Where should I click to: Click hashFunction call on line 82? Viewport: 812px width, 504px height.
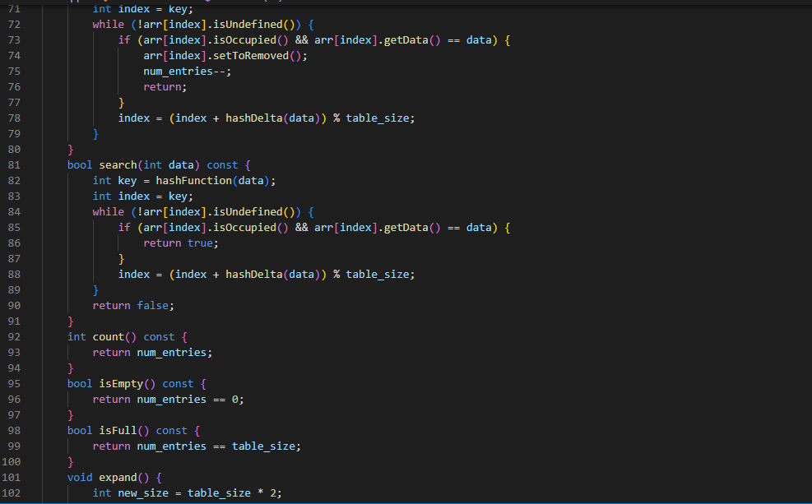pos(193,181)
